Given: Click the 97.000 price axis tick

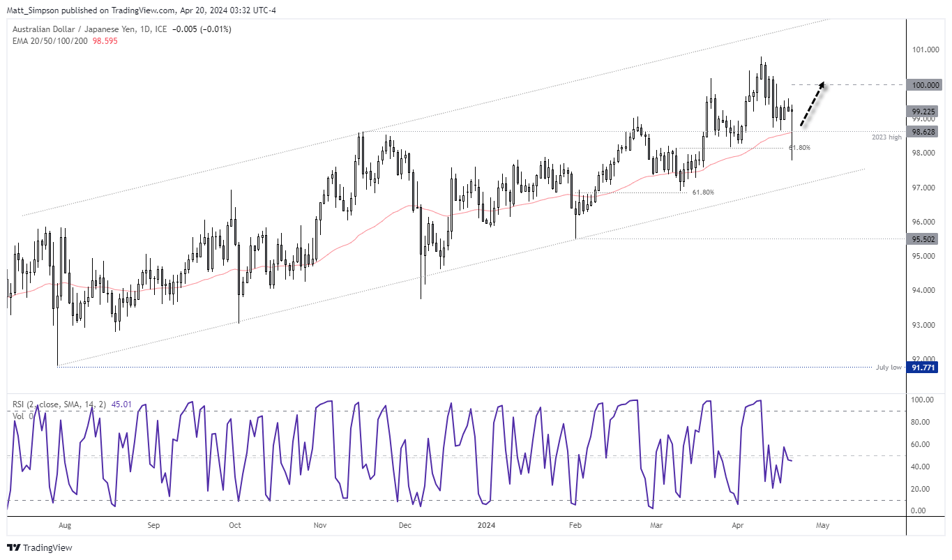Looking at the screenshot, I should [924, 188].
